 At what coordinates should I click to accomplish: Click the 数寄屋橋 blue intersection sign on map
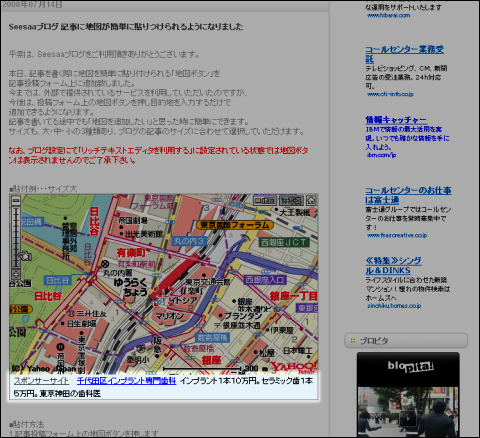click(x=212, y=337)
